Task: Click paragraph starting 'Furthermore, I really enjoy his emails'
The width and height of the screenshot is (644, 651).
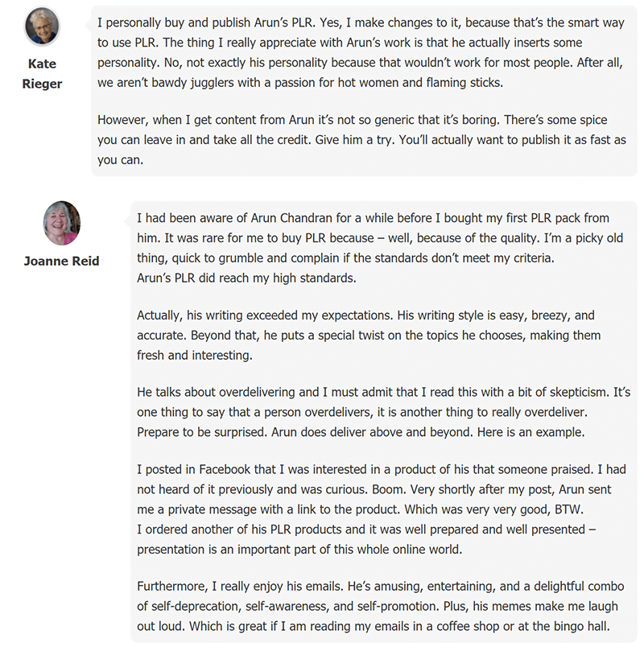Action: pyautogui.click(x=380, y=606)
